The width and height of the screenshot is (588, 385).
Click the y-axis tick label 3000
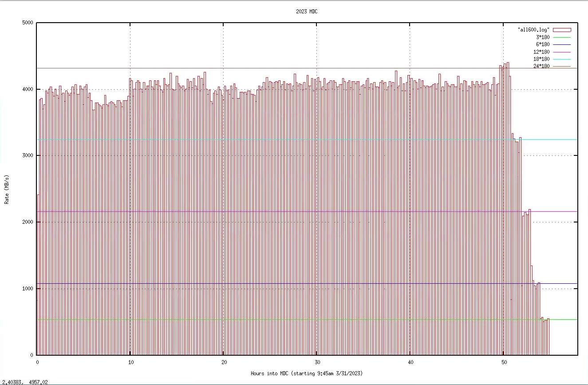[x=28, y=156]
